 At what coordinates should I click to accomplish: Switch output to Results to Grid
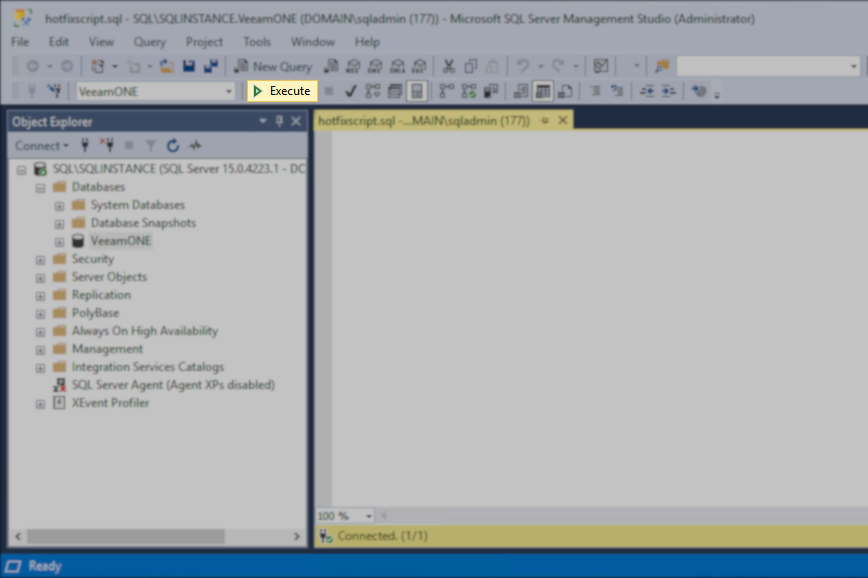pyautogui.click(x=543, y=91)
